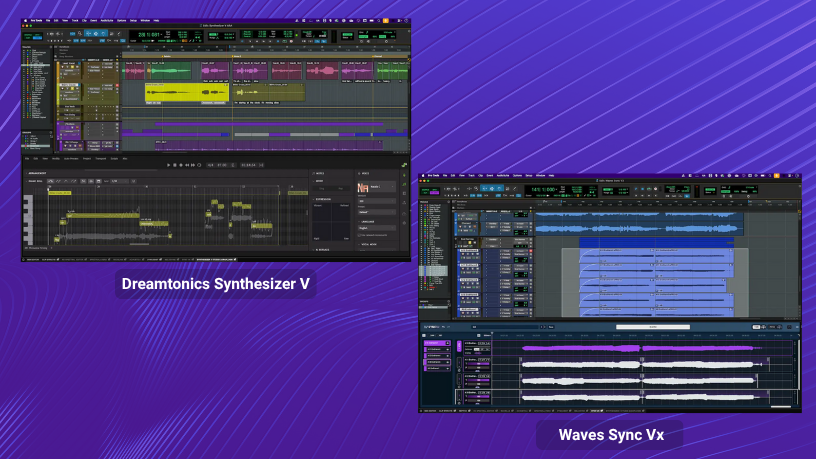
Task: Select Pencil tool in Synthesizer V screenshot toolbar
Action: tap(119, 34)
